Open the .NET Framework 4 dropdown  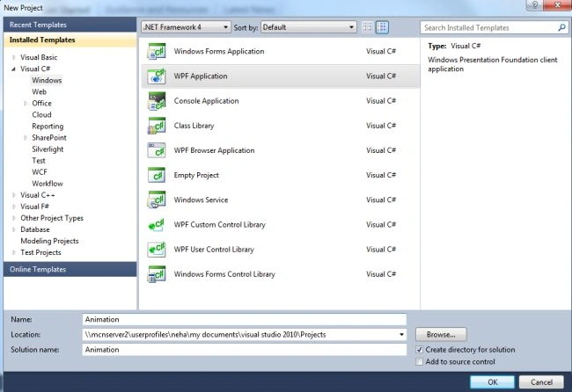pos(186,27)
